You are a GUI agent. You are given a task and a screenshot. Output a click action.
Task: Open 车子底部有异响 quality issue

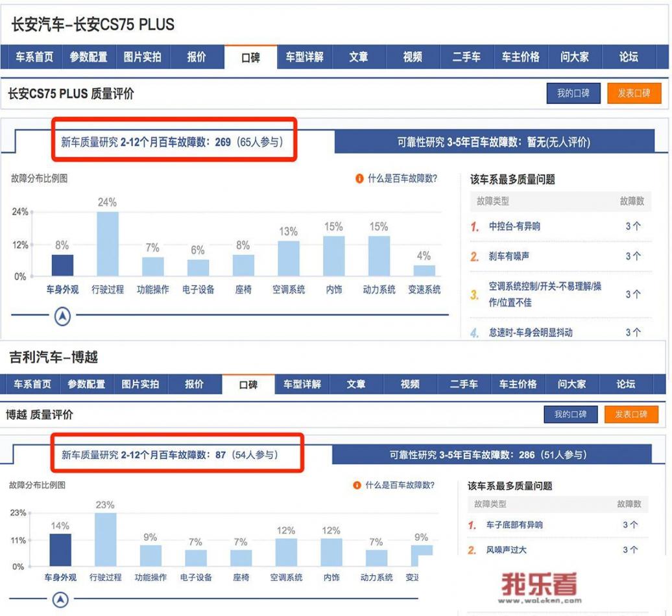515,525
